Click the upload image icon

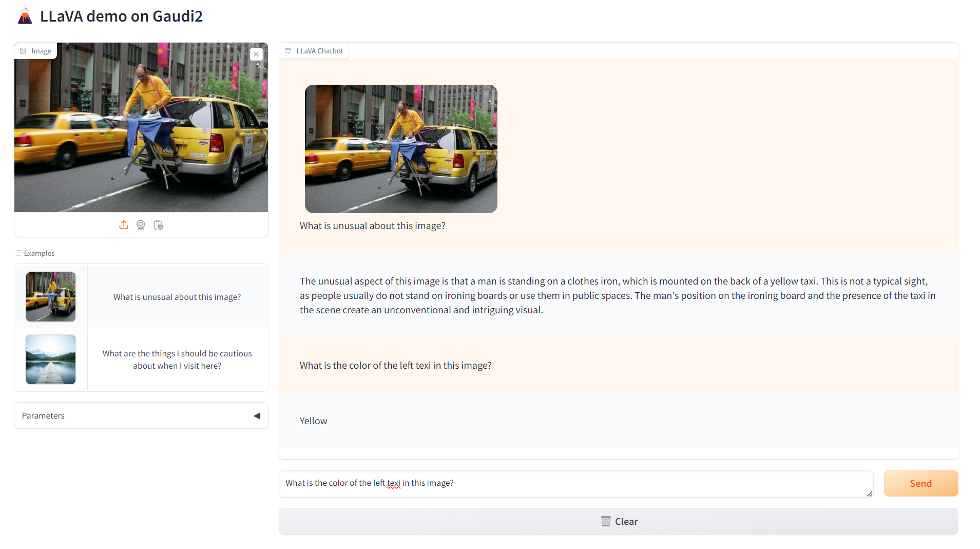coord(124,225)
